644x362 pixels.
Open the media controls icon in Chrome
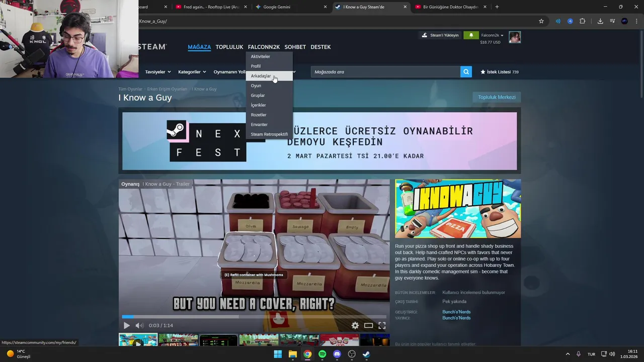(x=612, y=21)
